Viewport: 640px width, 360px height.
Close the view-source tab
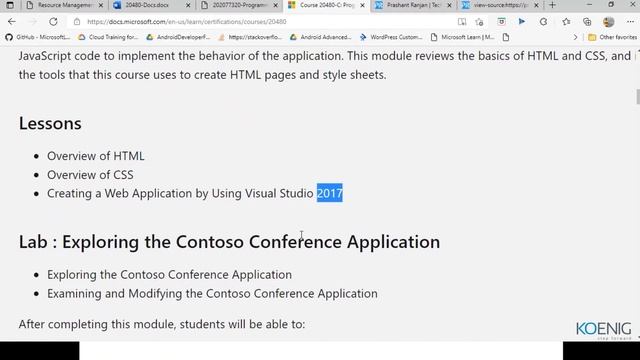tap(536, 5)
